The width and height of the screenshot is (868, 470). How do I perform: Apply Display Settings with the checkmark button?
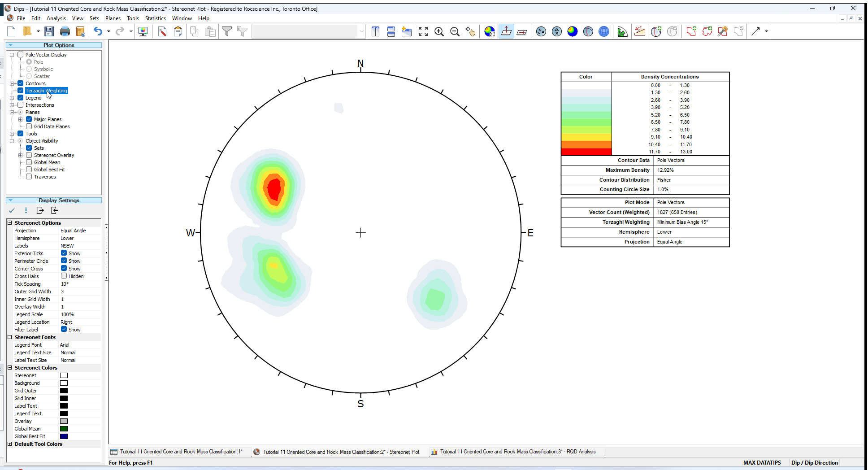click(12, 210)
